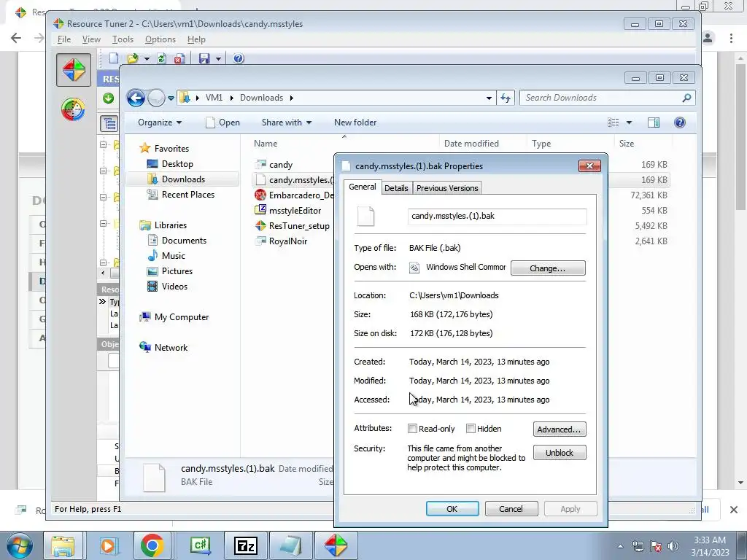Select Music library
Image resolution: width=747 pixels, height=560 pixels.
point(173,256)
